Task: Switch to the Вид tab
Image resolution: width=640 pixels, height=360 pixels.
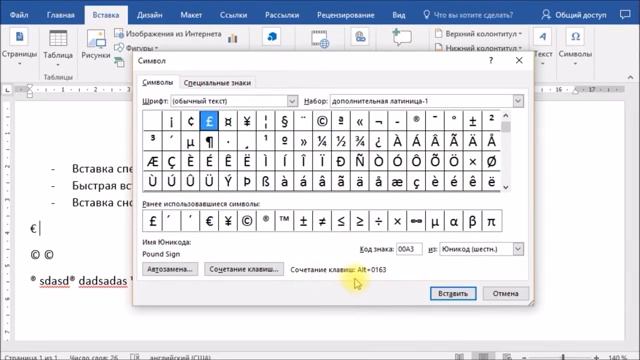Action: point(399,15)
